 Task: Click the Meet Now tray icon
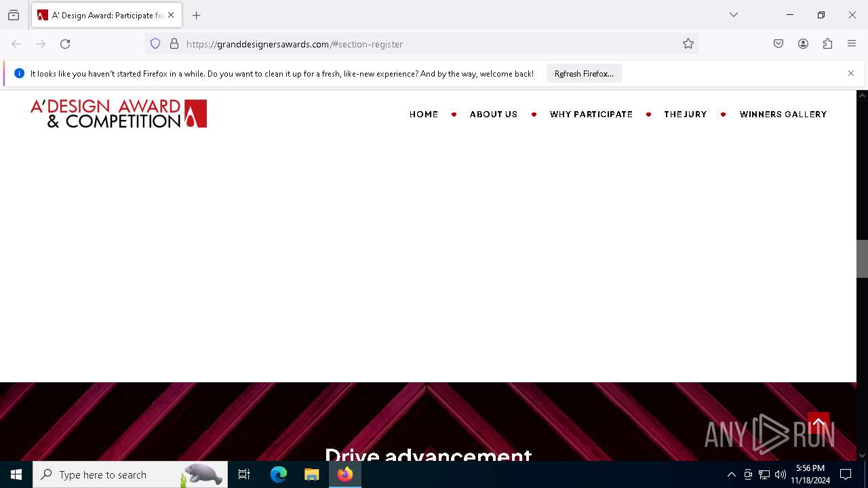(x=748, y=475)
